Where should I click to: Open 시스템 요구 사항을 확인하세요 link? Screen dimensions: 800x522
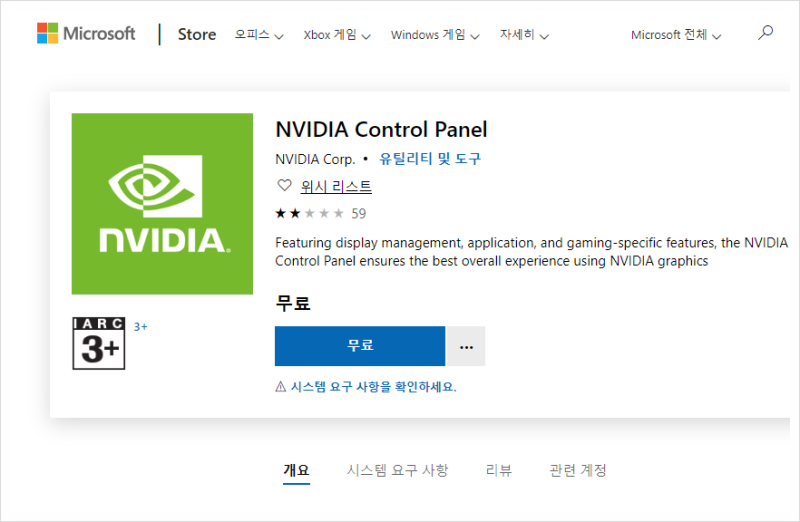click(x=373, y=387)
